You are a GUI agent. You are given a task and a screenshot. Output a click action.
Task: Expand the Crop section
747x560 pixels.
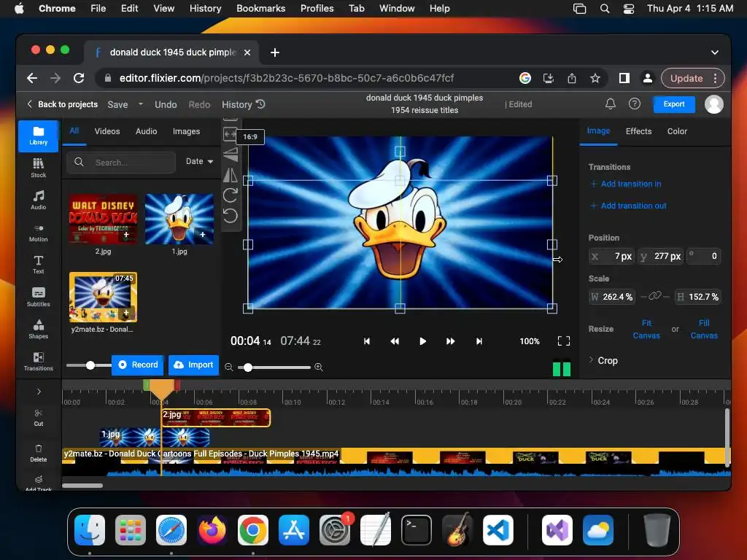point(603,360)
